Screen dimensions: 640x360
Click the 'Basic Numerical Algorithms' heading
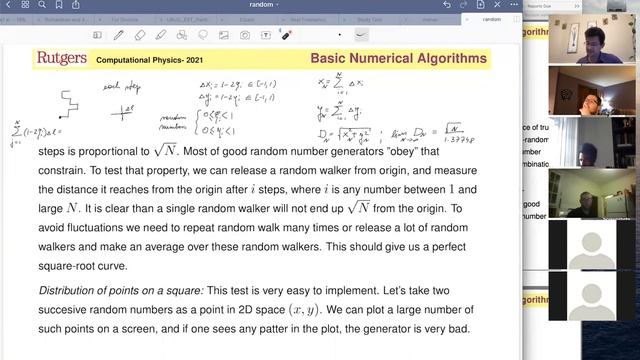click(398, 58)
